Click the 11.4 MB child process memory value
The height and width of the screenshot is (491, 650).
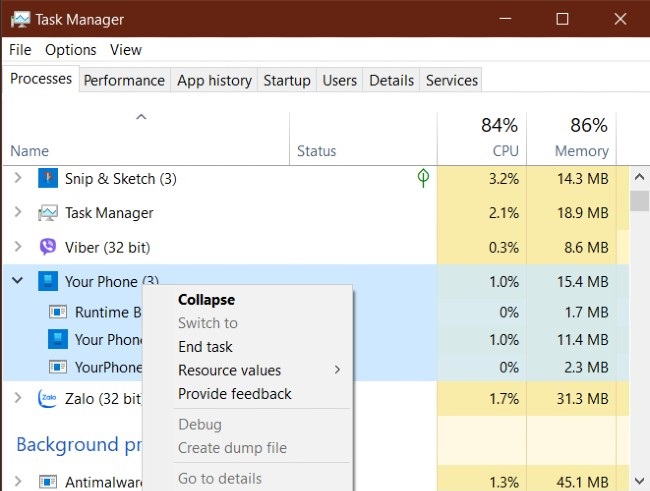(x=582, y=340)
